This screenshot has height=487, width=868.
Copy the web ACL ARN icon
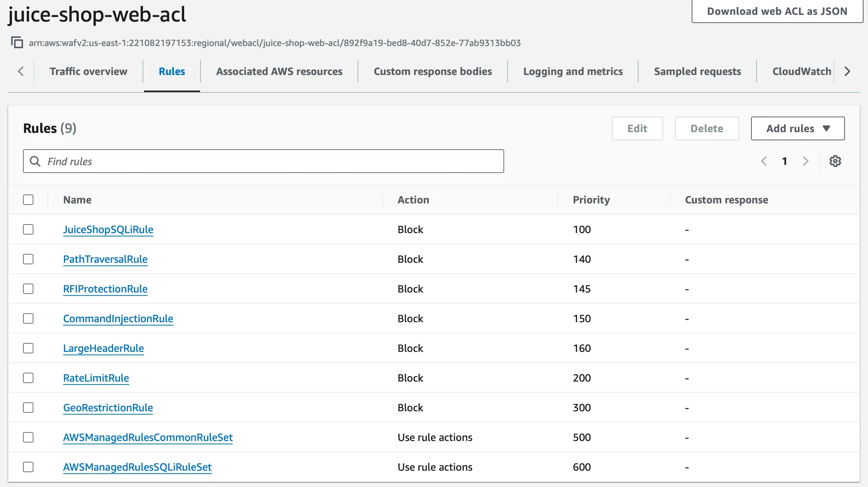click(17, 43)
